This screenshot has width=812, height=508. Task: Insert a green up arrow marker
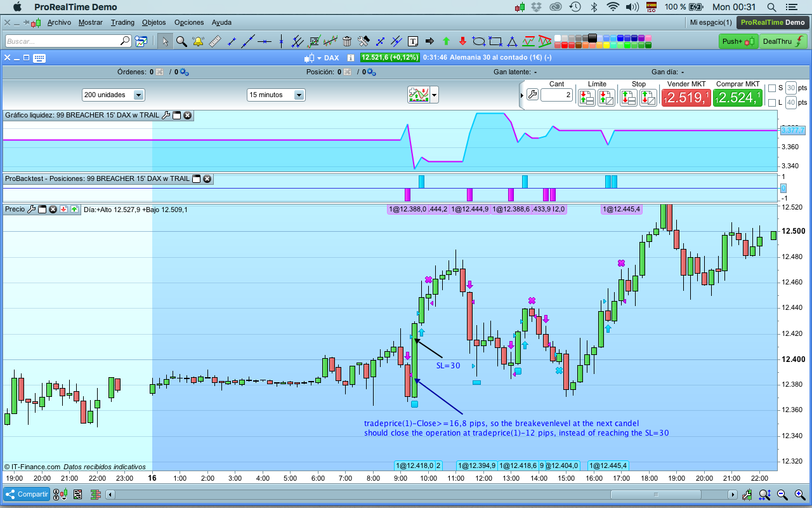coord(446,41)
